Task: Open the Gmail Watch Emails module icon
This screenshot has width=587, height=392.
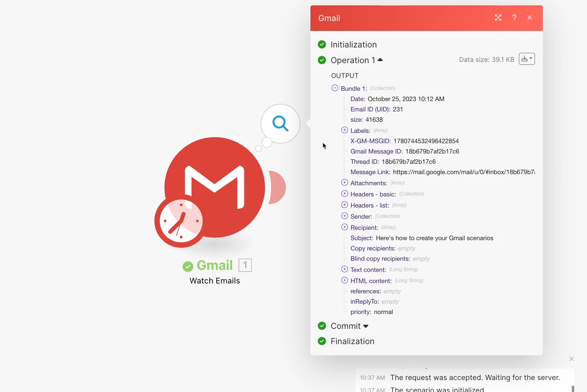Action: pyautogui.click(x=215, y=187)
